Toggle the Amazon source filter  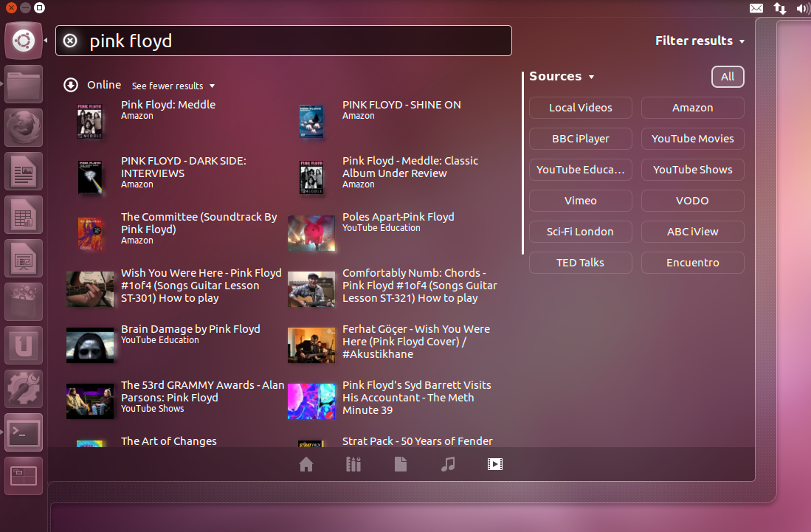(x=692, y=108)
